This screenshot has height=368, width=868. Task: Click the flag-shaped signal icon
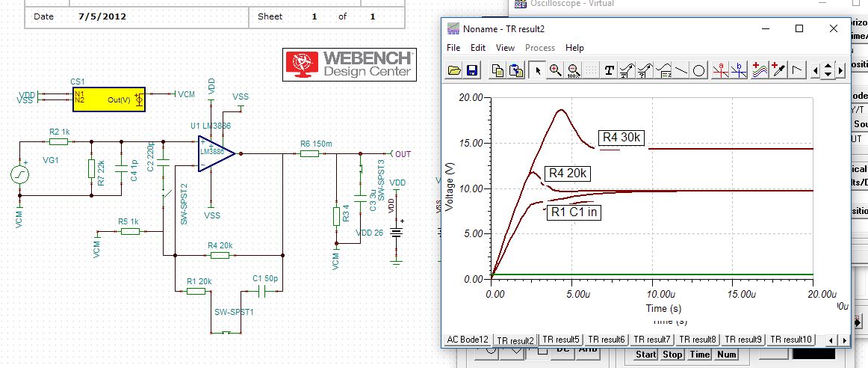[x=796, y=70]
